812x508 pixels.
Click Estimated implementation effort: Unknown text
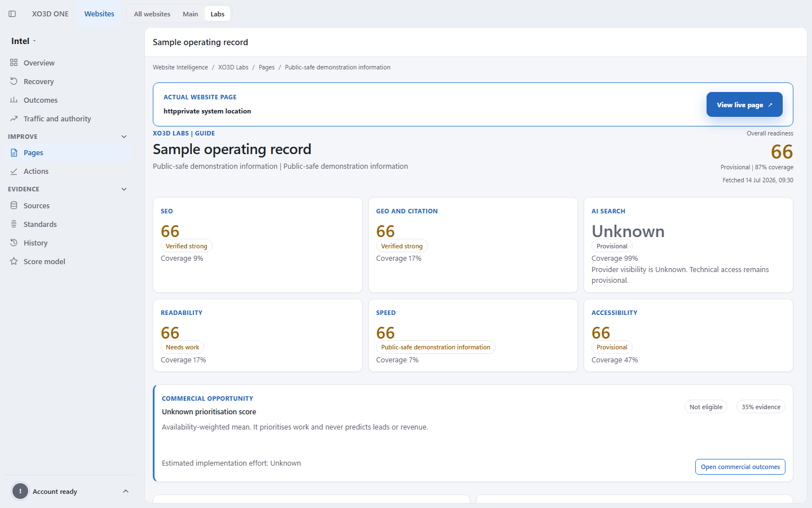231,463
